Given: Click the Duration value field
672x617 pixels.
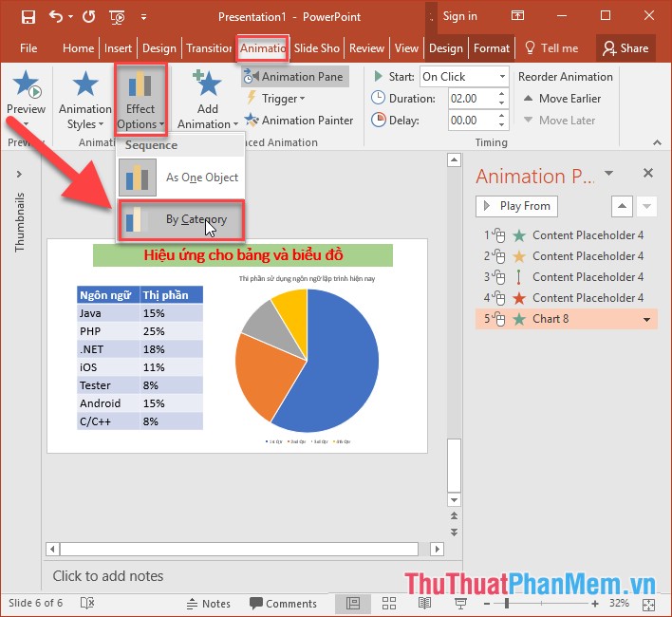Looking at the screenshot, I should click(472, 99).
